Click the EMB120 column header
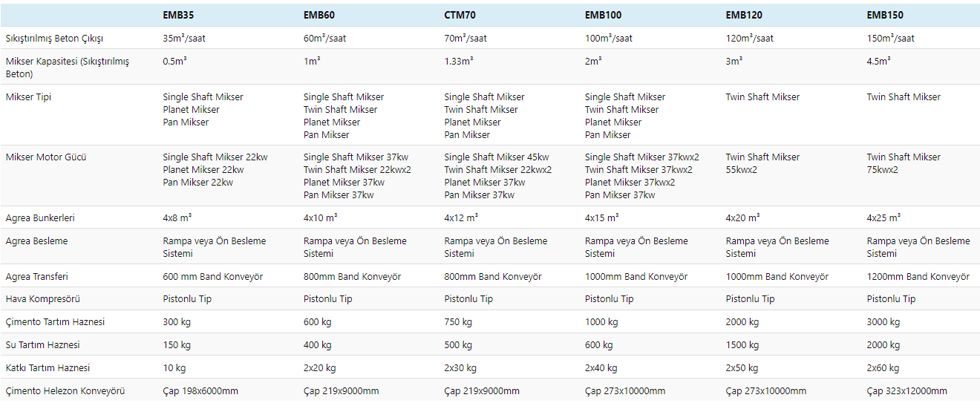The height and width of the screenshot is (409, 980). 744,15
